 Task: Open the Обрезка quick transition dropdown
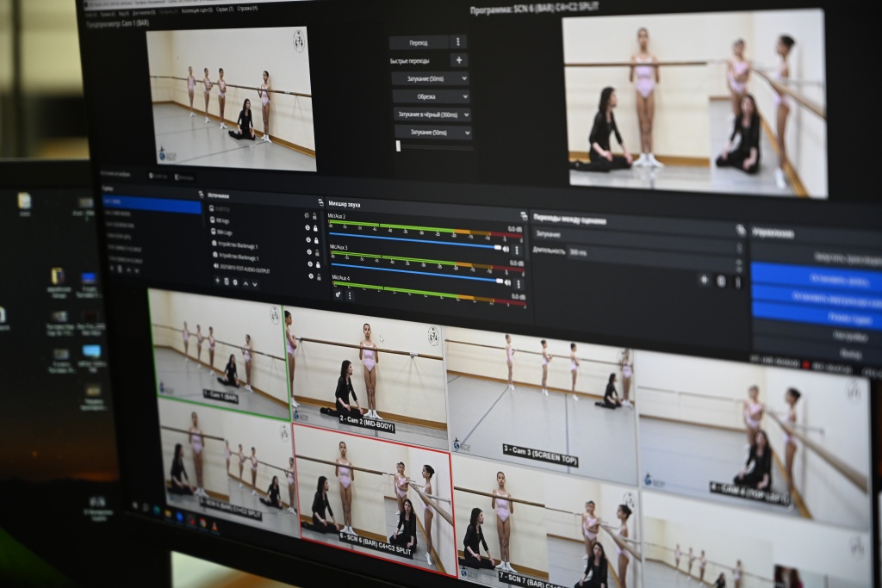[x=431, y=96]
